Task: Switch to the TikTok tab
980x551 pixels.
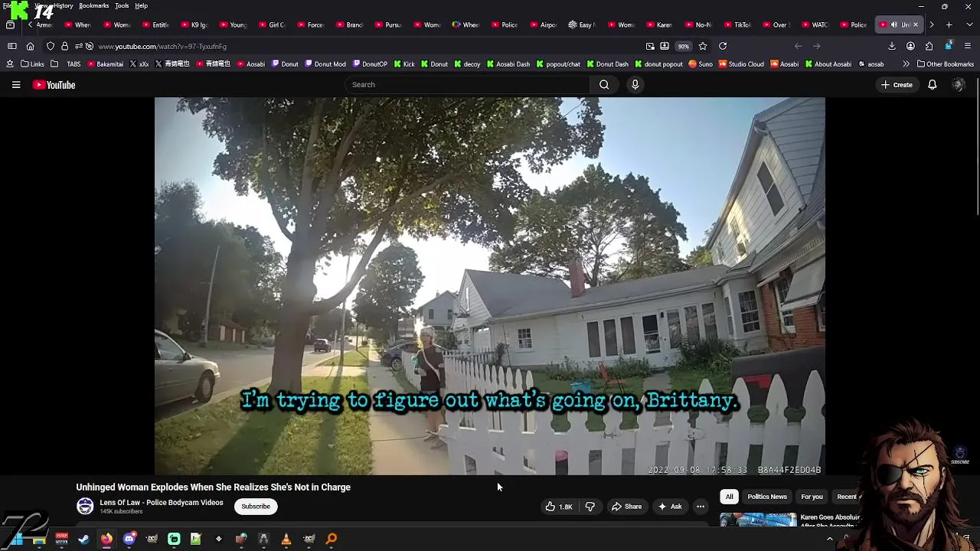Action: tap(737, 24)
